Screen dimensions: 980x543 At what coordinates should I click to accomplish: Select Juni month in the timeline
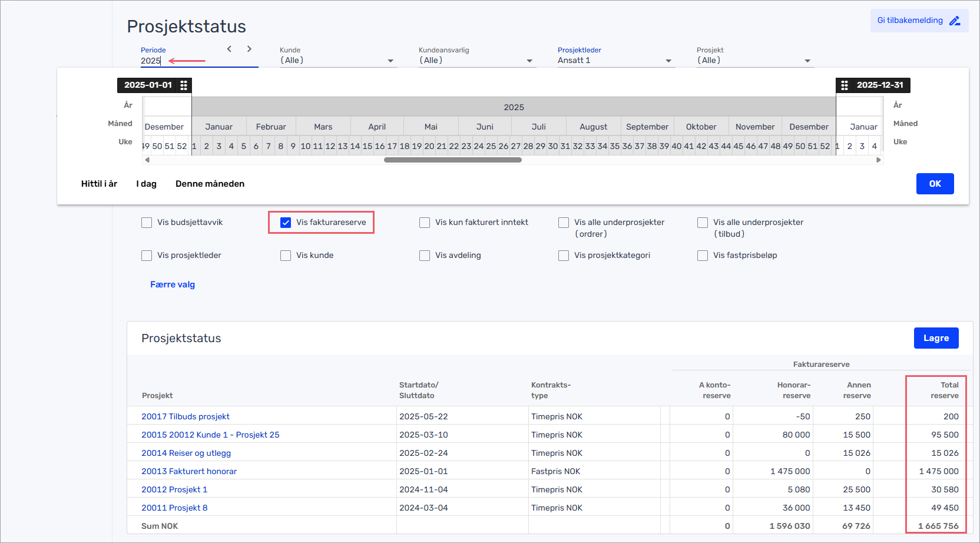[485, 127]
